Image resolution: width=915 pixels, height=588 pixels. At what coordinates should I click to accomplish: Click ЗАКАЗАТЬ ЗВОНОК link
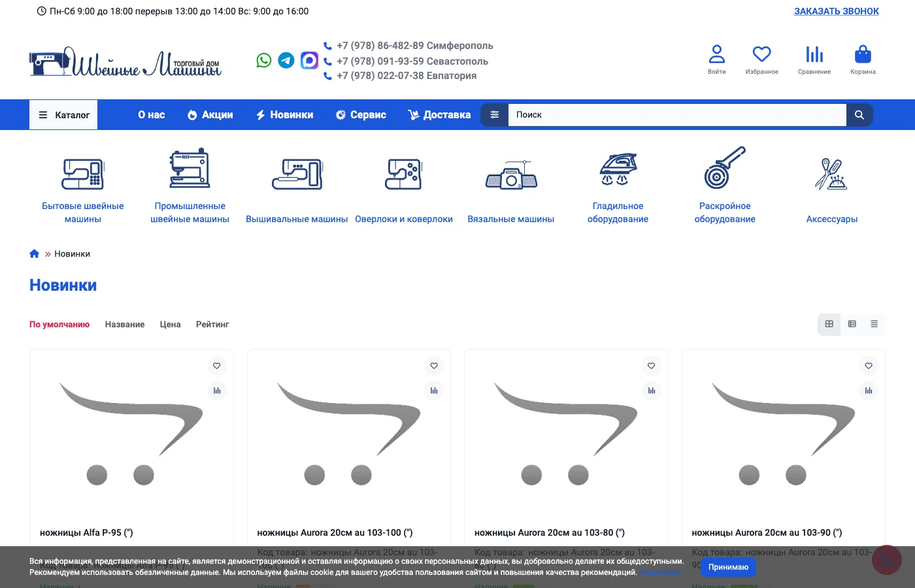pyautogui.click(x=836, y=11)
